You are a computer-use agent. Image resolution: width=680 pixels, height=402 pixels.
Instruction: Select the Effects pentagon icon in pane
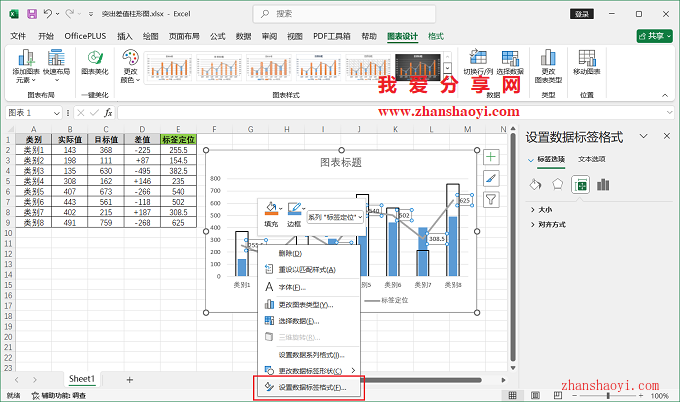coord(557,185)
